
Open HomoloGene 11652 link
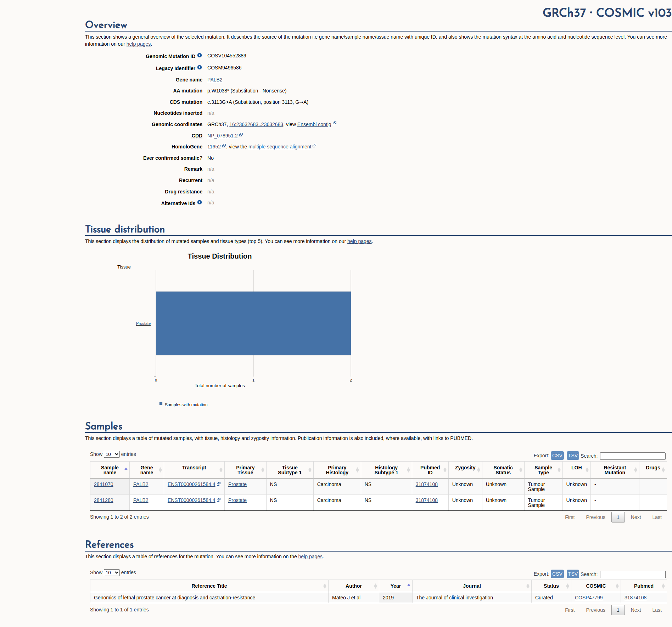(214, 147)
